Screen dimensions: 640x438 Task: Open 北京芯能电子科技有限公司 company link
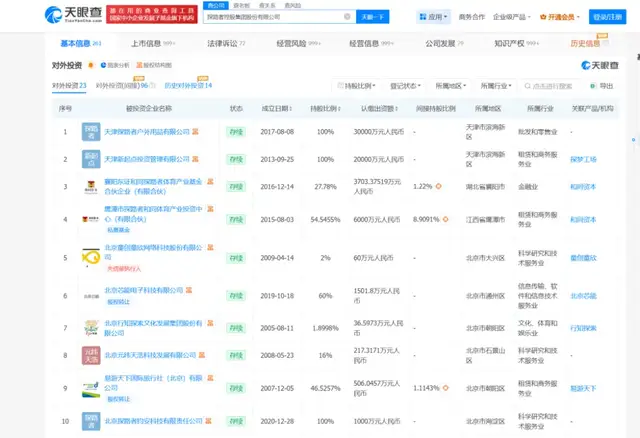(x=144, y=290)
